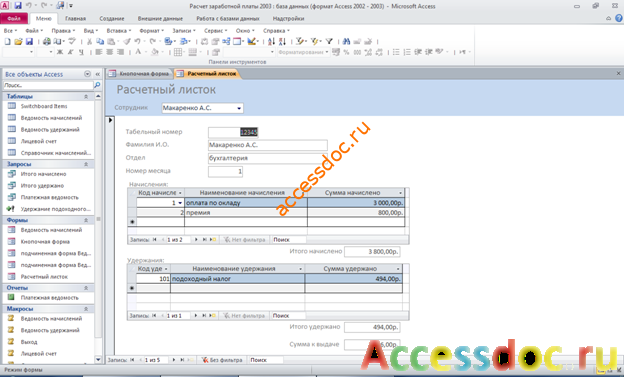Click the Spelling check icon
The width and height of the screenshot is (624, 377).
[72, 41]
